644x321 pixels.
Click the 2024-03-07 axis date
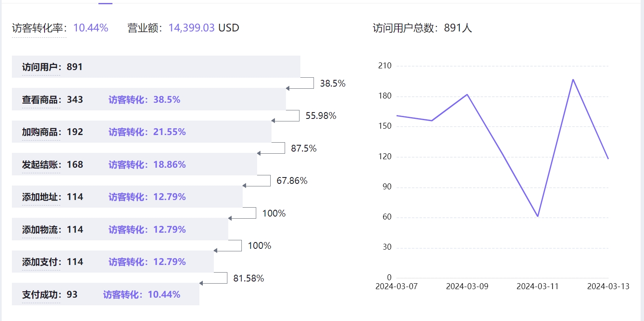point(397,287)
